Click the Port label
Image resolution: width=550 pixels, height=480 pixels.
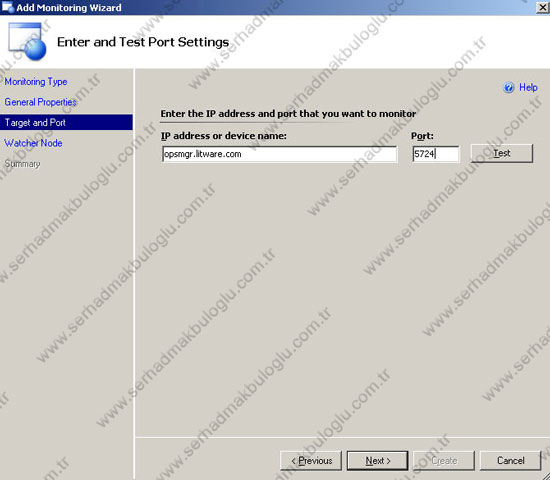[x=422, y=136]
